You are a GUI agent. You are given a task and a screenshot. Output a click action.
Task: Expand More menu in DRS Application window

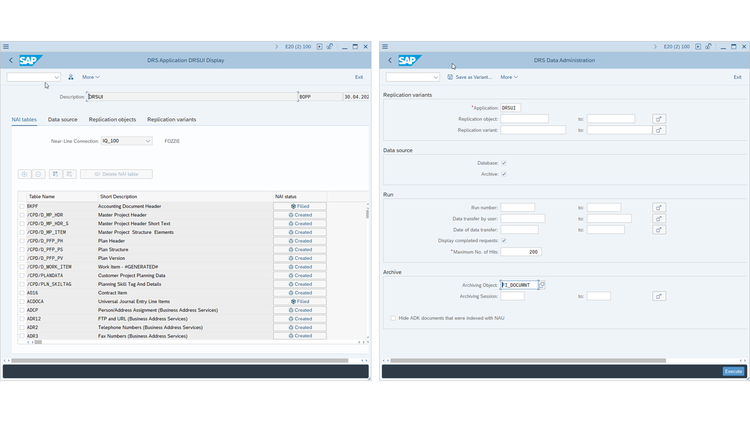[x=91, y=77]
